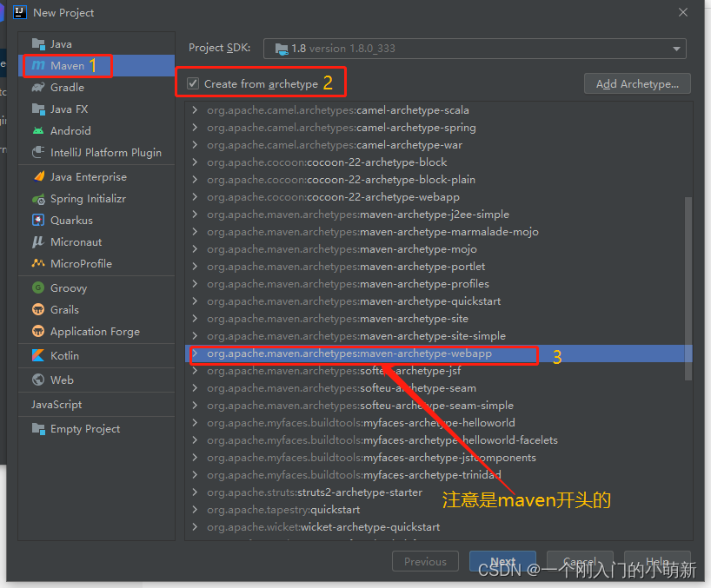
Task: Select maven-archetype-profiles row
Action: point(438,284)
